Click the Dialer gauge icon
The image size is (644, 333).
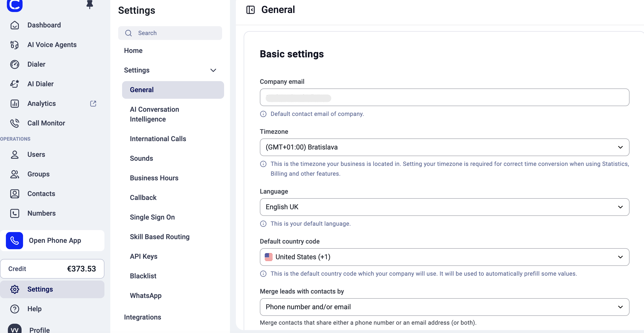coord(14,64)
